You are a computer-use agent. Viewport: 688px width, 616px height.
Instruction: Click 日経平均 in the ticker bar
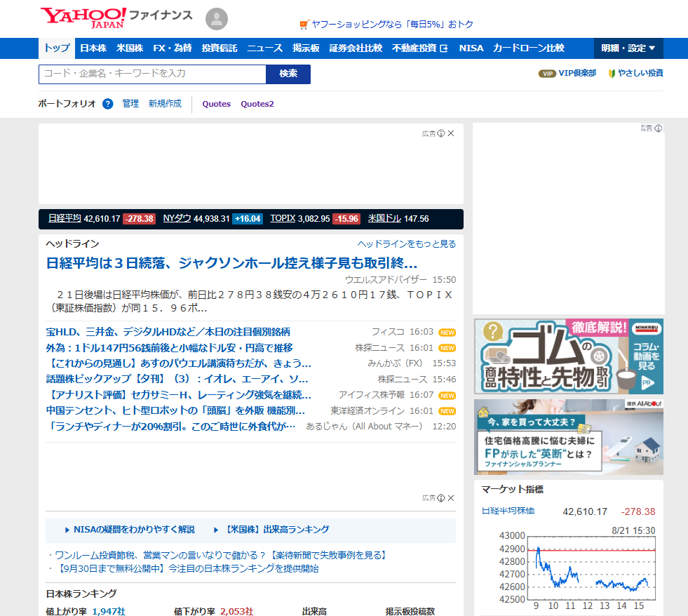(65, 218)
